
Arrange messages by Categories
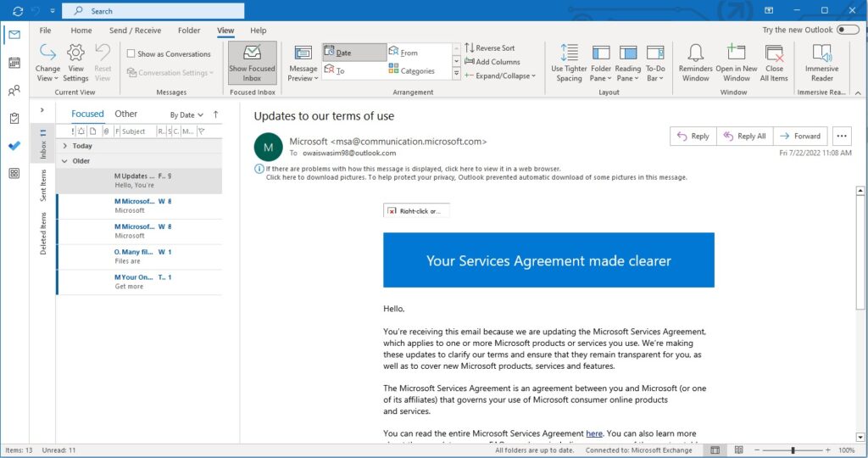[x=419, y=70]
